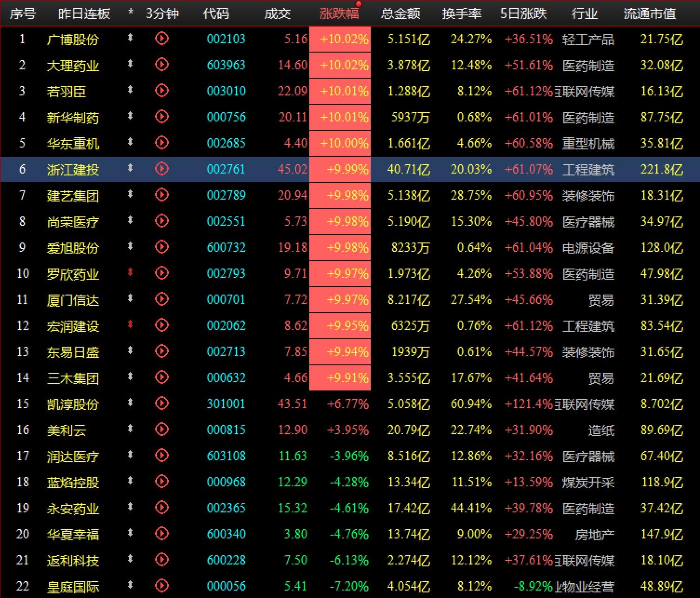Open 3-minute replay icon for 广博股份

pyautogui.click(x=161, y=38)
